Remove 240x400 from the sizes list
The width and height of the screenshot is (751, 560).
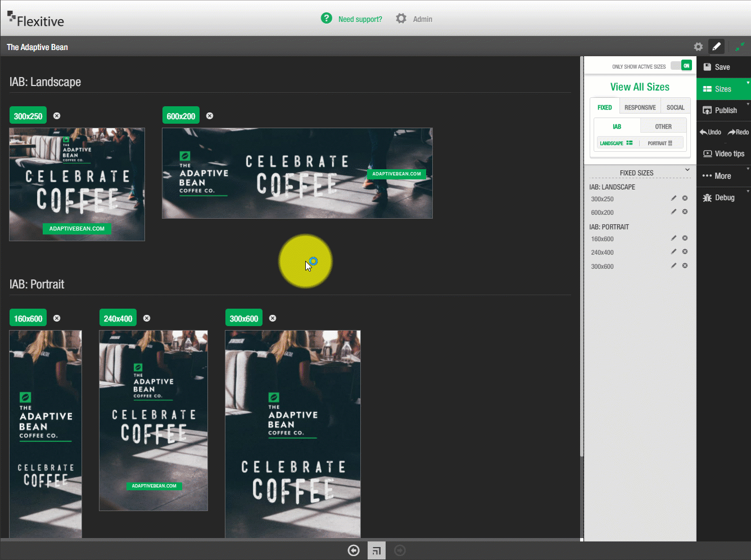pos(685,252)
